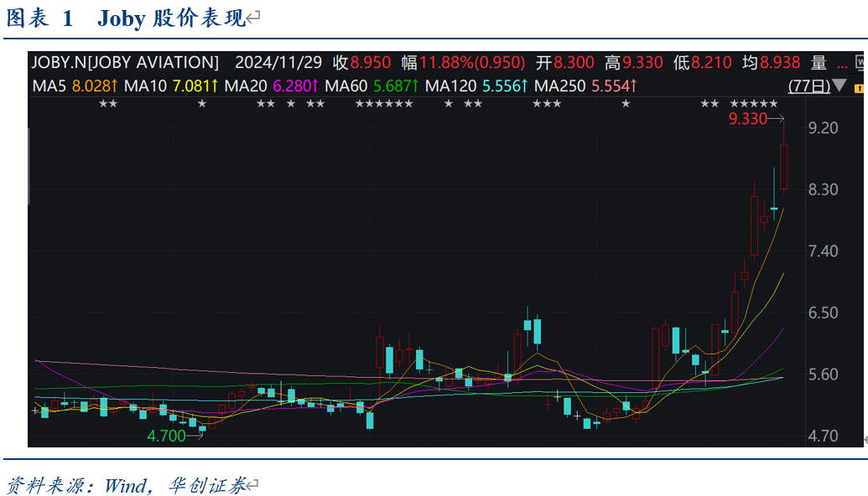Click the 4.700 low price label

(166, 436)
